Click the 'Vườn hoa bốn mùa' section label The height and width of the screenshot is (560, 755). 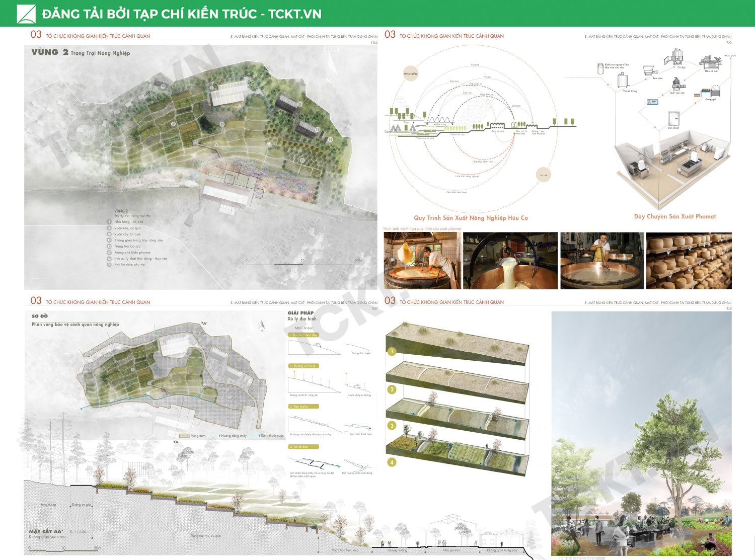[345, 550]
